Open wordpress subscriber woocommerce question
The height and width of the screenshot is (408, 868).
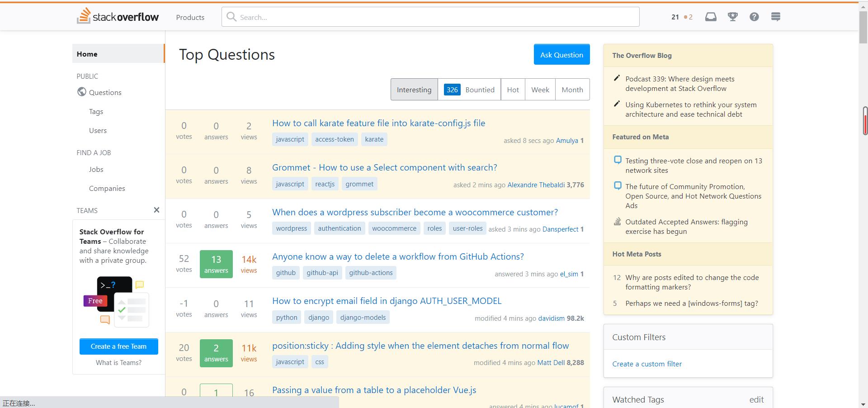(415, 212)
